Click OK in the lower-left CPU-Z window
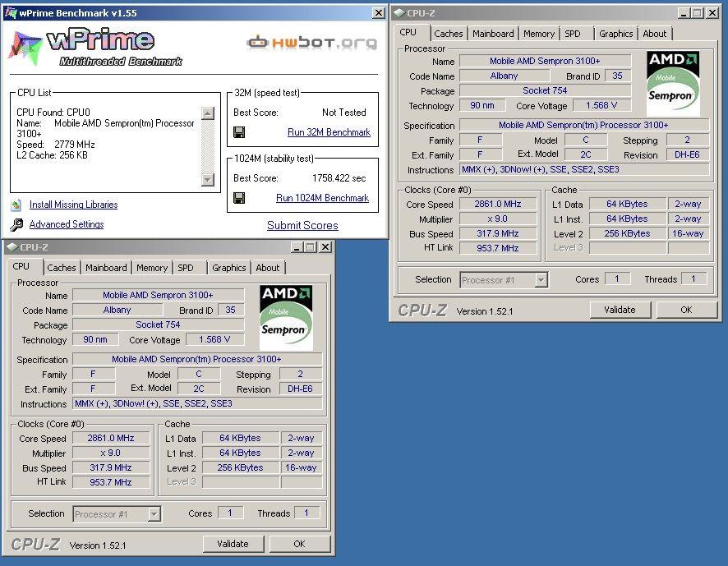This screenshot has height=566, width=728. coord(299,544)
